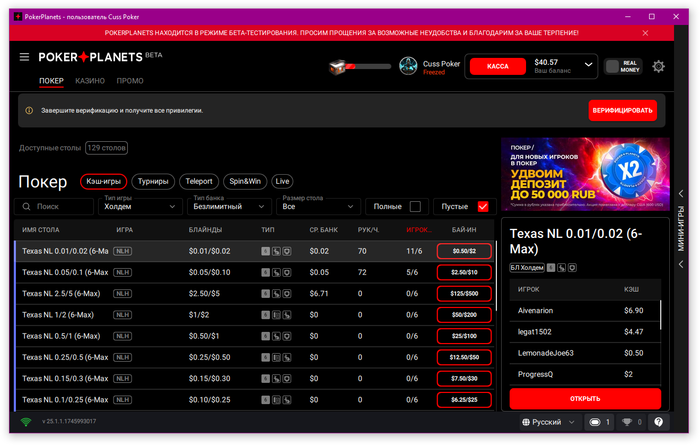700x445 pixels.
Task: Sort by the БЛАЙНДЫ column header
Action: [205, 230]
